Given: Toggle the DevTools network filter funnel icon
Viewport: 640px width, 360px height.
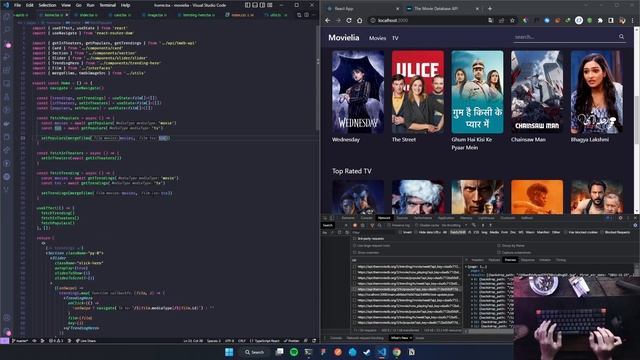Looking at the screenshot, I should (372, 225).
